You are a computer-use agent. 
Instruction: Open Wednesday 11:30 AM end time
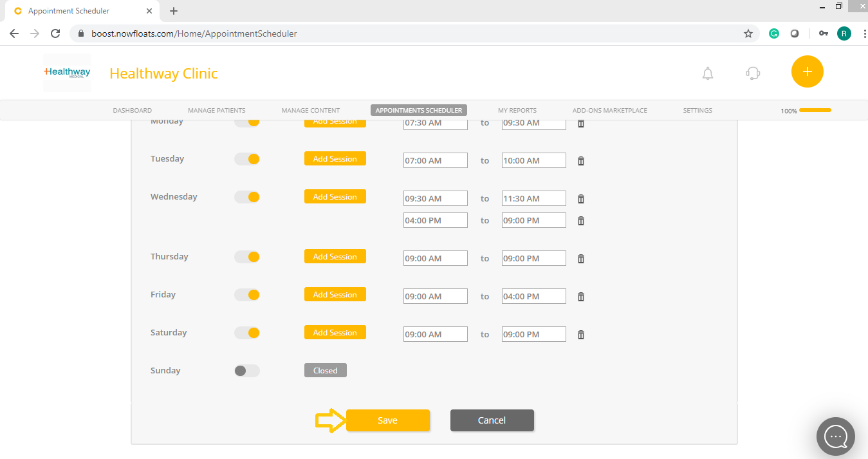[534, 198]
